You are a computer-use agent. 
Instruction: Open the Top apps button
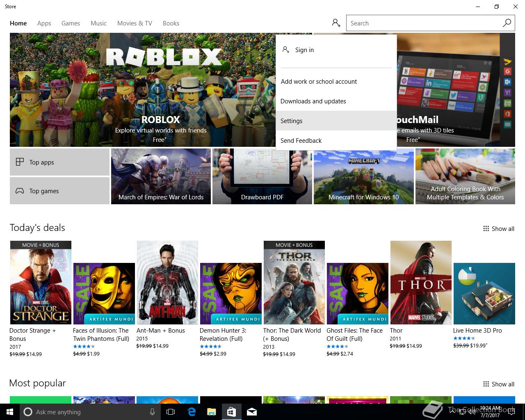click(59, 162)
